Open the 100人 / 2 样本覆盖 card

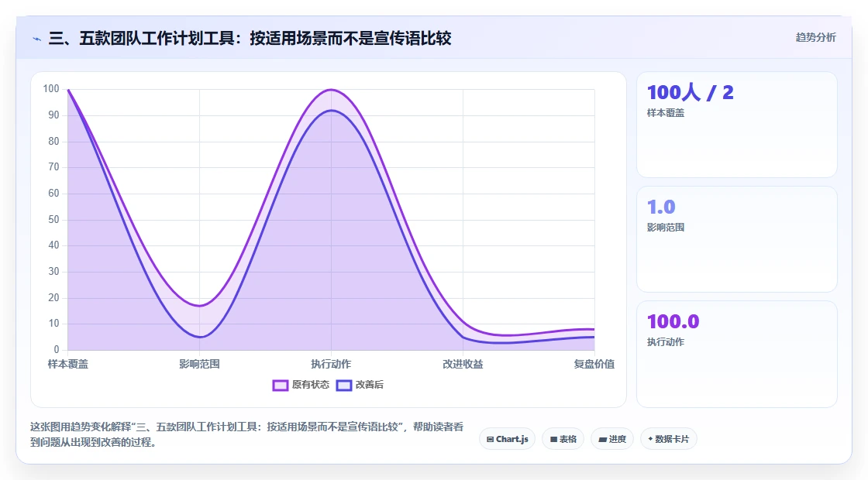737,125
